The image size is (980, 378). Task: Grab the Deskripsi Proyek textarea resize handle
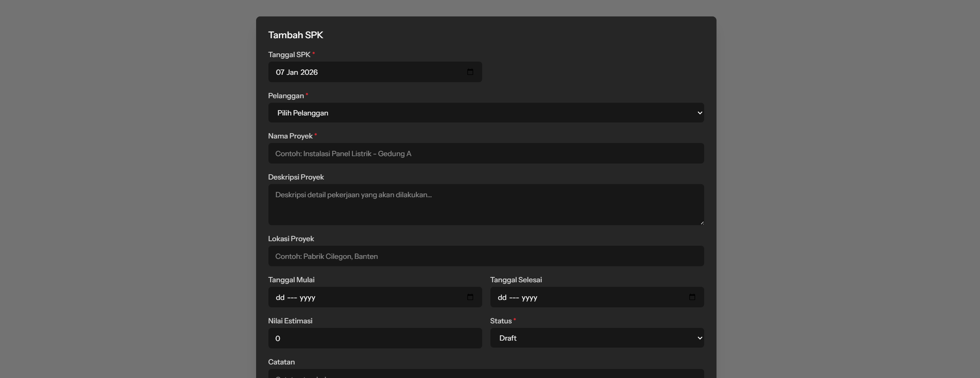click(x=702, y=223)
